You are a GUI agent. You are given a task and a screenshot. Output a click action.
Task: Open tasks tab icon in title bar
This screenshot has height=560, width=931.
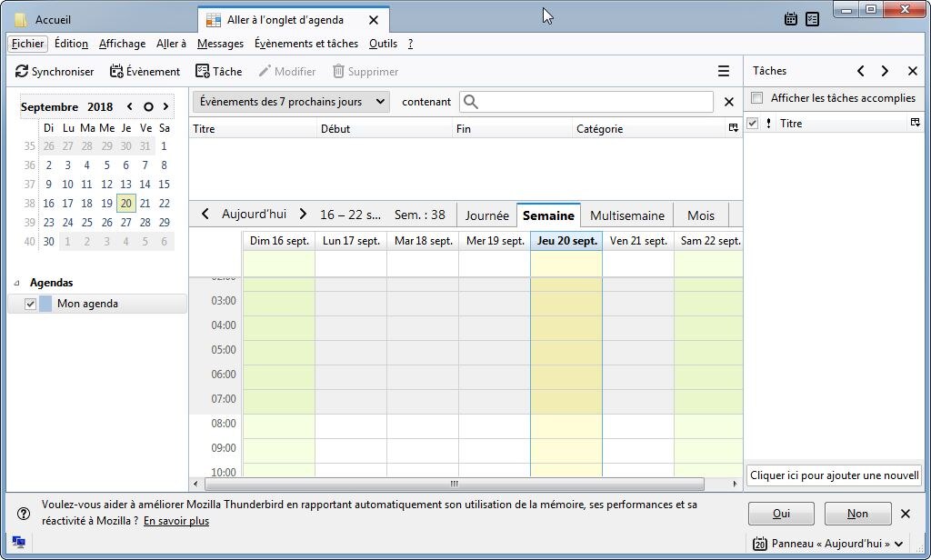[812, 19]
